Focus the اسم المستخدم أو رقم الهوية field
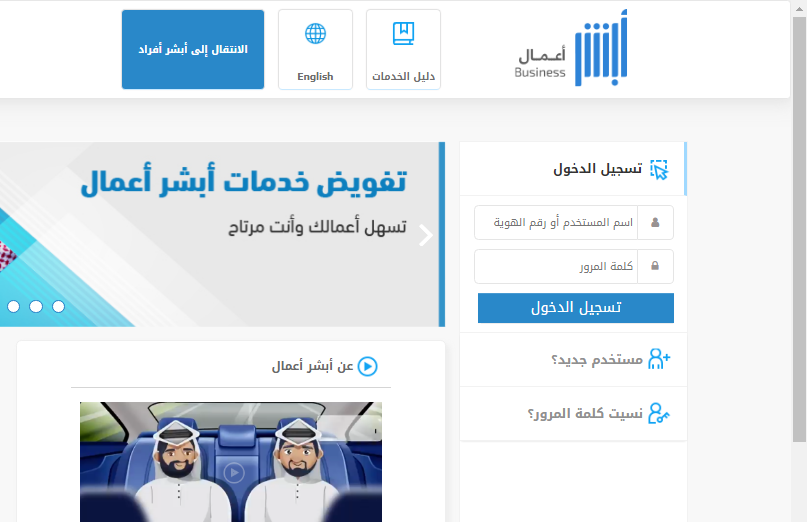 tap(565, 223)
